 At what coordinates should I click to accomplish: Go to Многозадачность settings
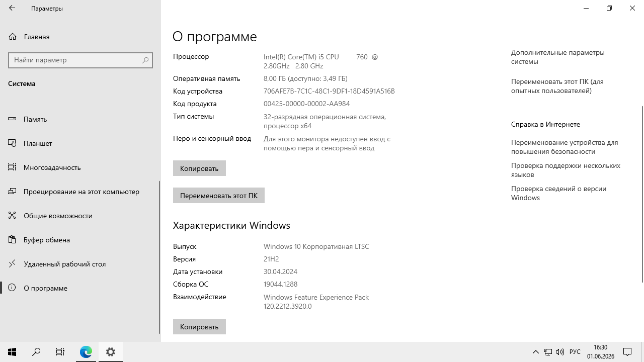click(x=80, y=167)
